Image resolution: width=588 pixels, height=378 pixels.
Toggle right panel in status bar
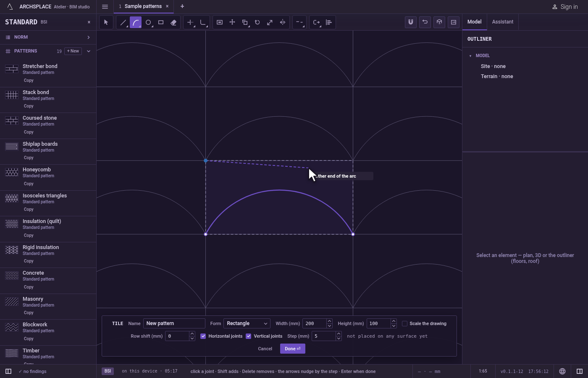coord(580,371)
